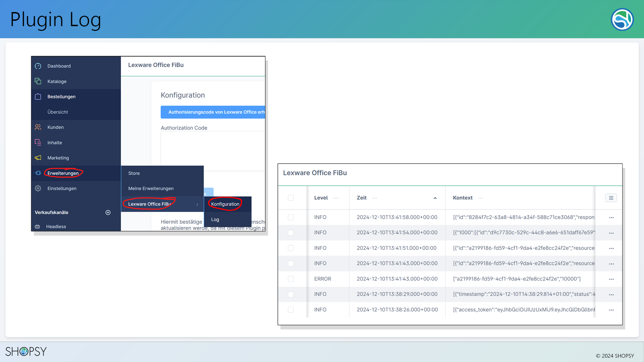Expand Lexware Office FiBu submenu chevron
644x362 pixels.
pyautogui.click(x=197, y=204)
